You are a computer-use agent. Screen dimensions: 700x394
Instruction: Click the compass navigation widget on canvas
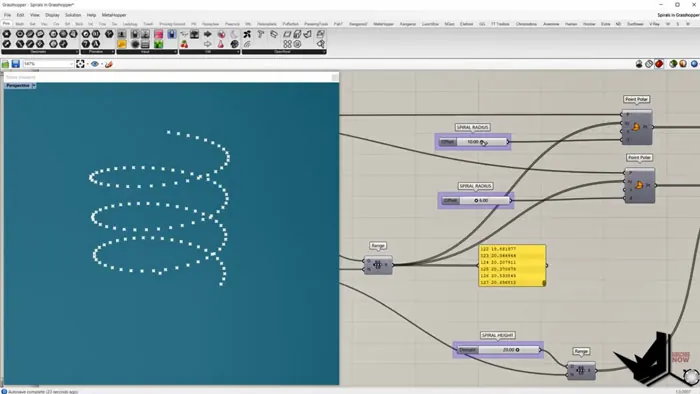tap(691, 377)
